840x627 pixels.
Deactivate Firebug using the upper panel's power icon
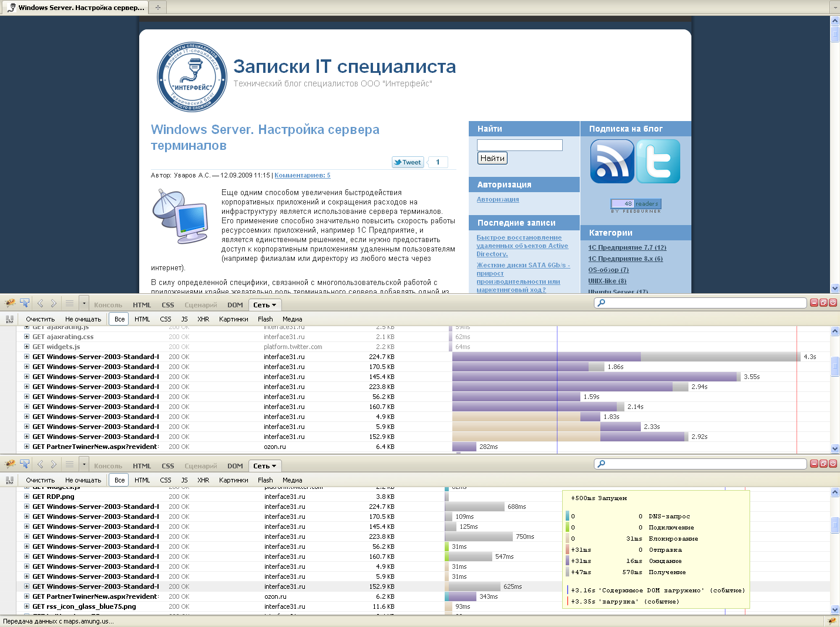click(833, 303)
